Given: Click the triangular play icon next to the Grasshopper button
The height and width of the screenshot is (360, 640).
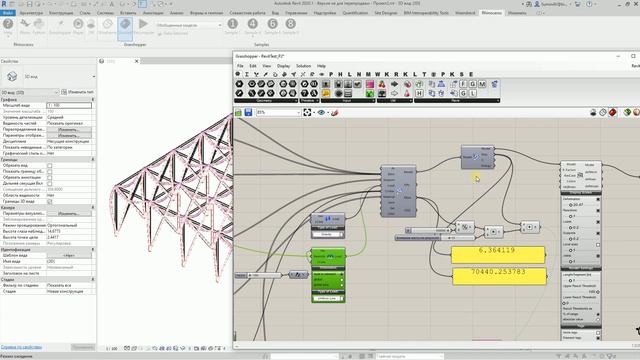Looking at the screenshot, I should [143, 26].
